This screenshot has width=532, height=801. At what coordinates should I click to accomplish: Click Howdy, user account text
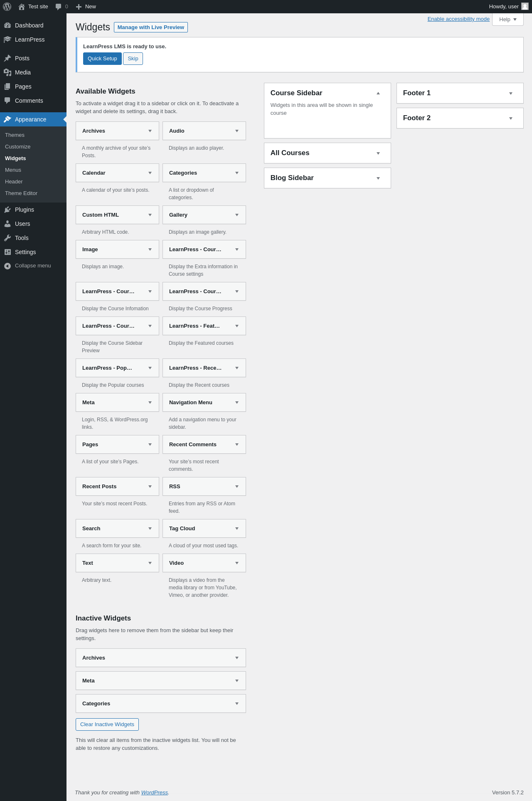(504, 7)
